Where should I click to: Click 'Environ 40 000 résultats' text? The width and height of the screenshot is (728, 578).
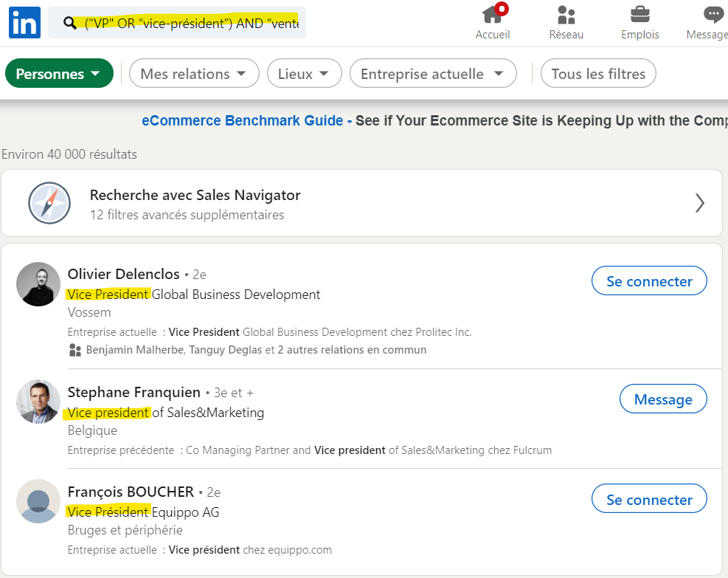(x=69, y=154)
